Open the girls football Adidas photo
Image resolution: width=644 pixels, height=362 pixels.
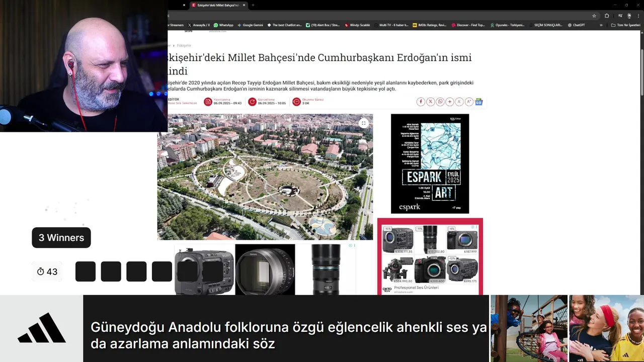(606, 328)
